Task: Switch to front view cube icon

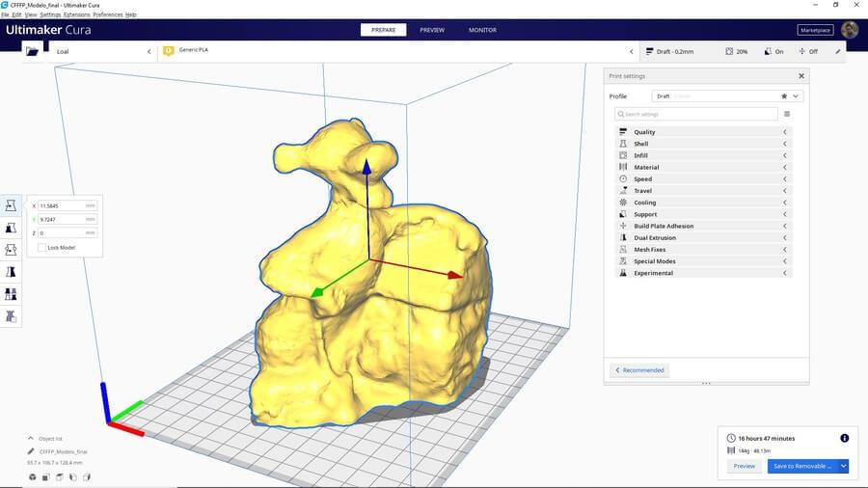Action: [46, 477]
